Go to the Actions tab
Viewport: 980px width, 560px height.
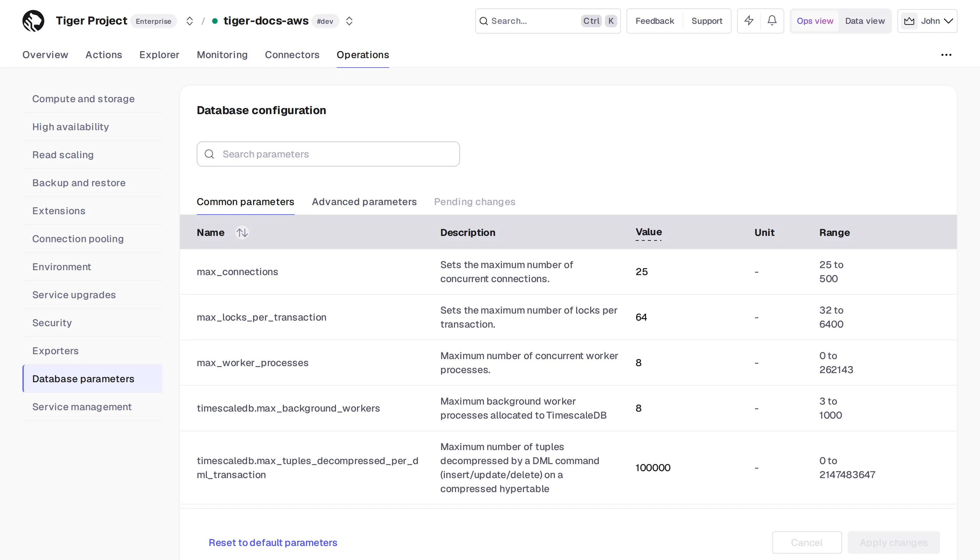[x=104, y=55]
